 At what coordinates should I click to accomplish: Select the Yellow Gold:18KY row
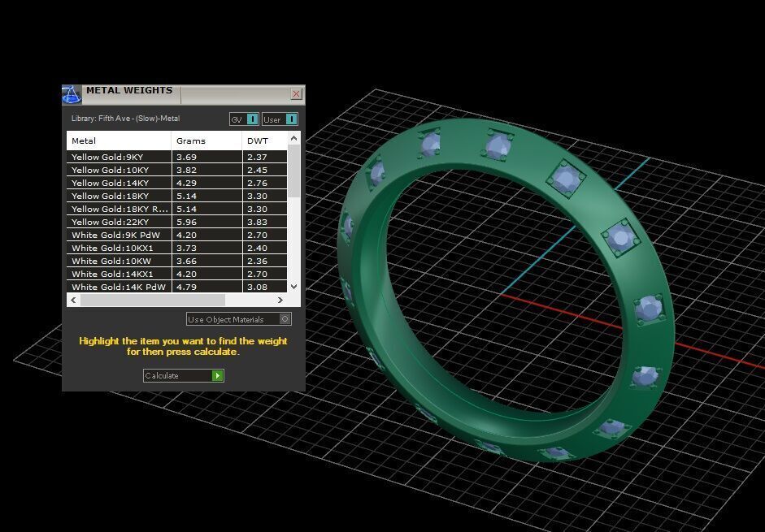pyautogui.click(x=176, y=196)
